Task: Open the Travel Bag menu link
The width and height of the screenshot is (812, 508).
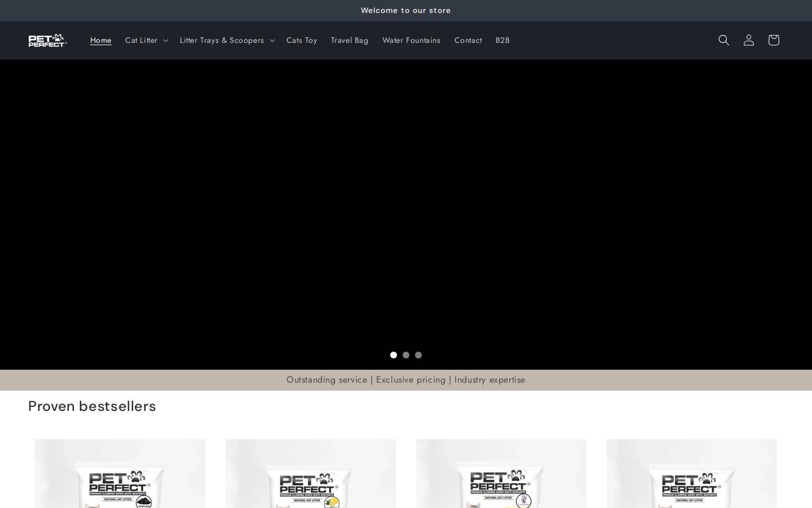Action: coord(350,40)
